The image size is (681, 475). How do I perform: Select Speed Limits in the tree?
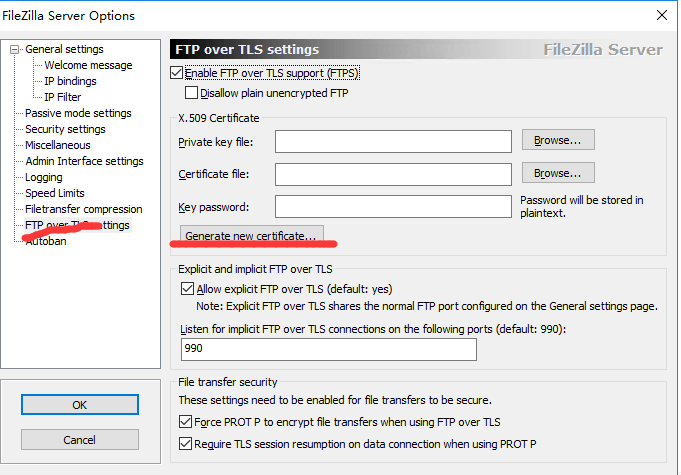click(x=54, y=193)
